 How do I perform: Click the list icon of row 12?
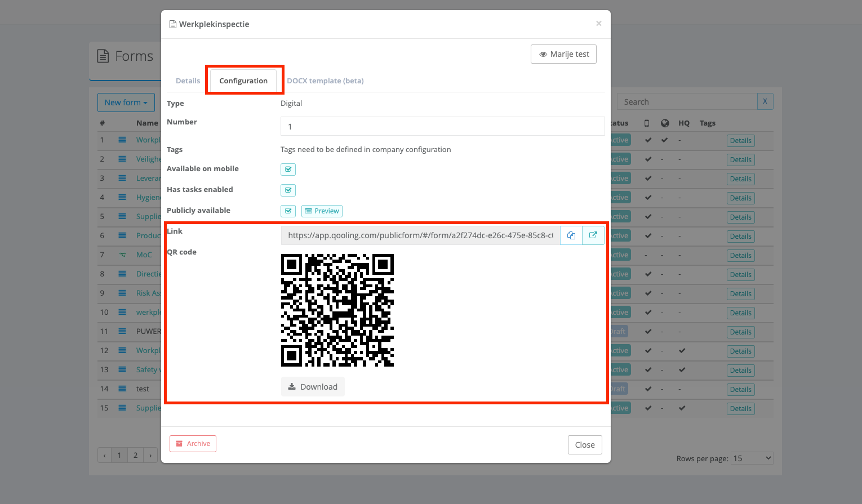122,350
